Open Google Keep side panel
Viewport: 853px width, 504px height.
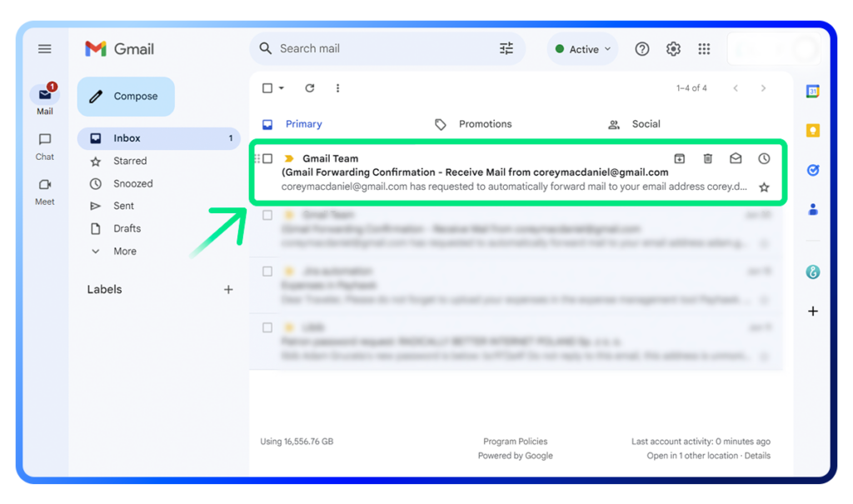[x=813, y=131]
